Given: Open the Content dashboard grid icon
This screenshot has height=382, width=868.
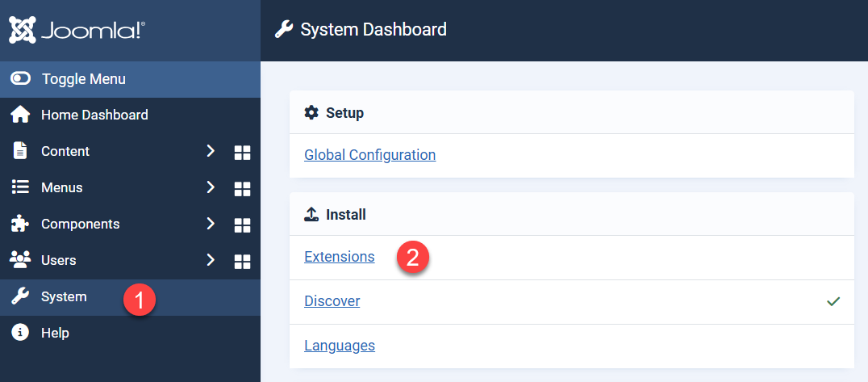Looking at the screenshot, I should point(243,153).
